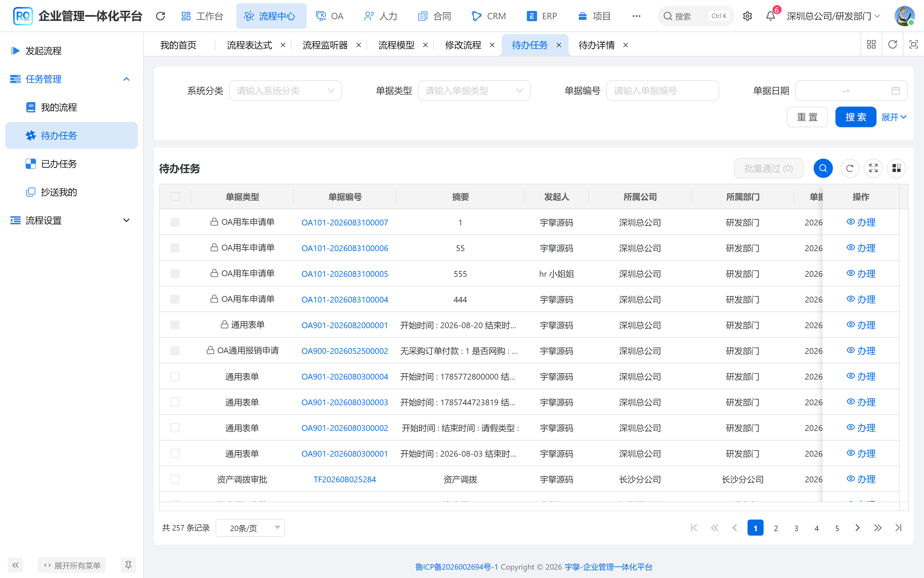Expand more filters with 展开

(894, 117)
